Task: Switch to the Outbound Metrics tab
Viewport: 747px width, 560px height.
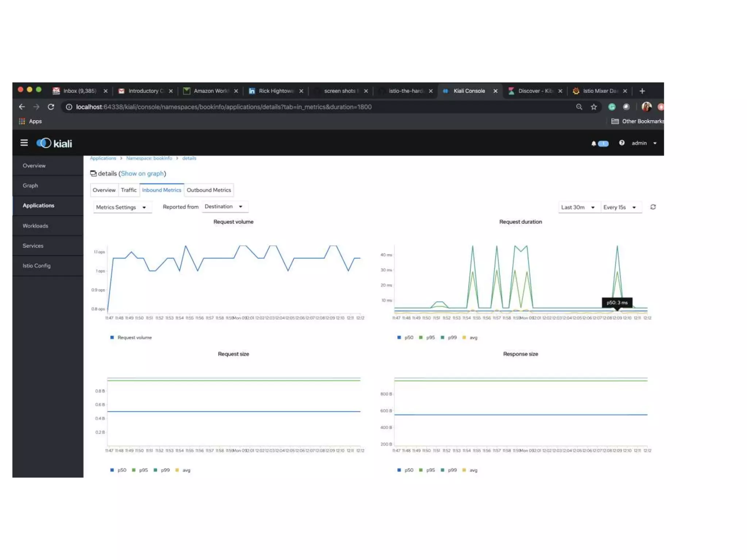Action: 209,190
